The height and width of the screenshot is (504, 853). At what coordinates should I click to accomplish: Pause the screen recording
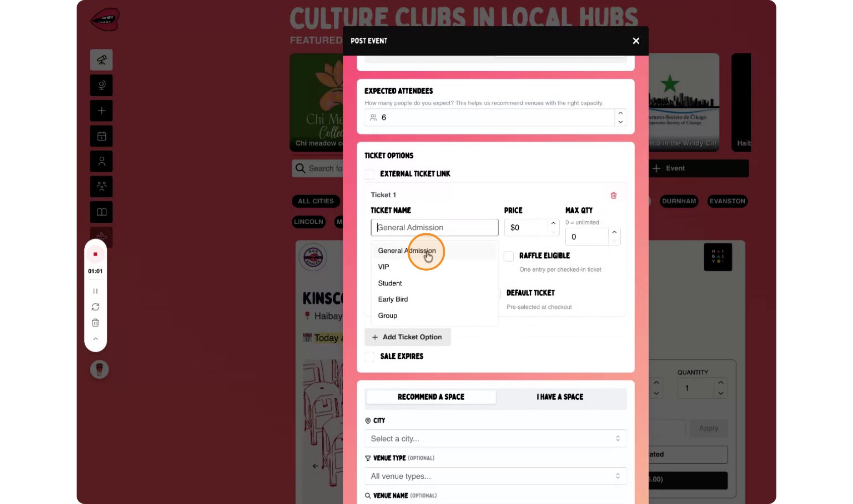[95, 291]
